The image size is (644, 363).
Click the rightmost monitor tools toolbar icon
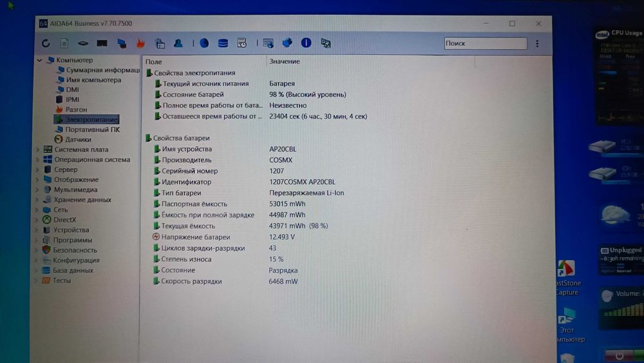pyautogui.click(x=326, y=43)
